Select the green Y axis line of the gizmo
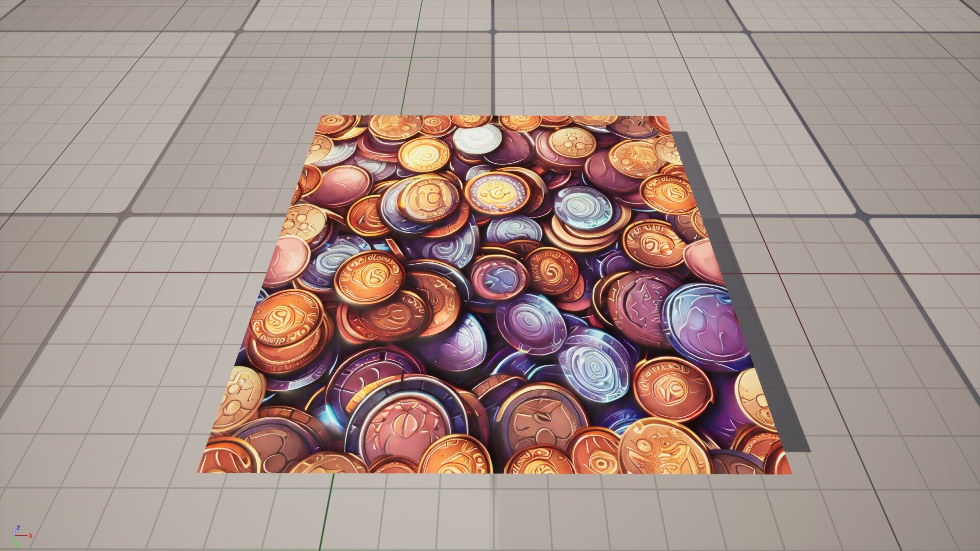Viewport: 980px width, 551px height. pos(15,542)
